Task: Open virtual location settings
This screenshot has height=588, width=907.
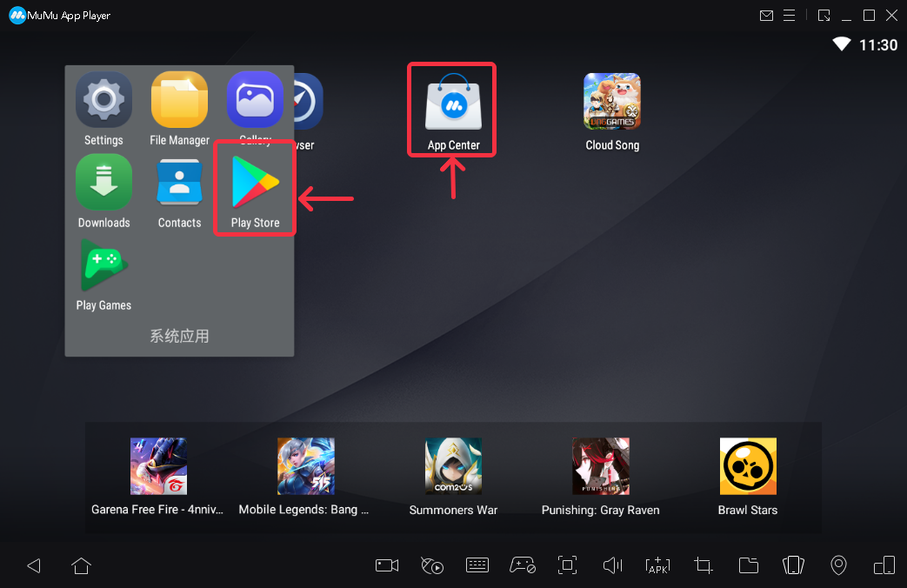Action: pos(838,565)
